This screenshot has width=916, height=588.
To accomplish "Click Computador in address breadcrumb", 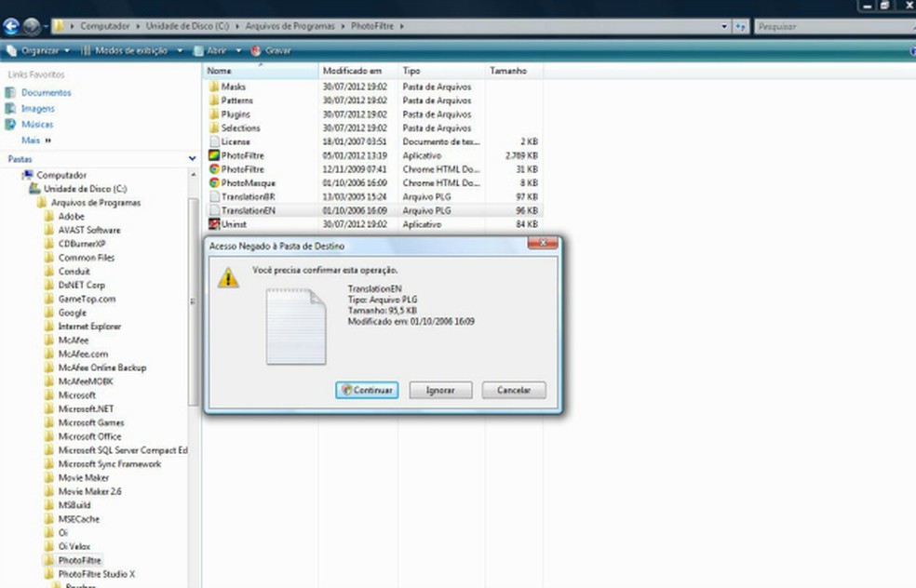I will tap(105, 26).
